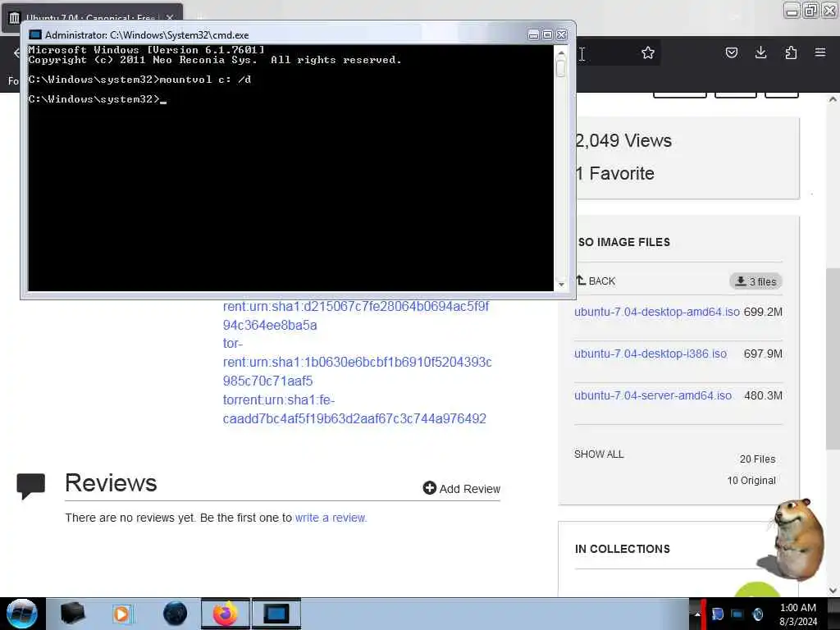Click the 20 Files count text
The image size is (840, 630).
click(757, 459)
